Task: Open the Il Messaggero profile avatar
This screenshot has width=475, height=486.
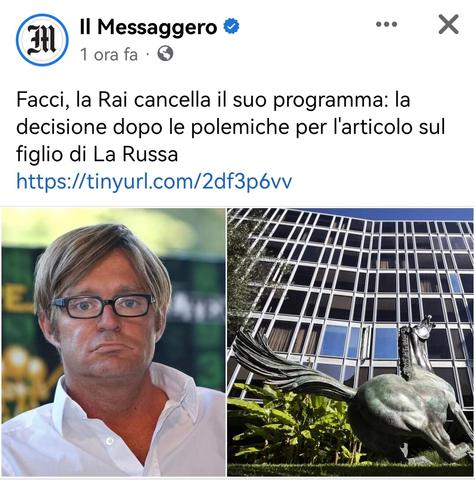Action: tap(42, 40)
